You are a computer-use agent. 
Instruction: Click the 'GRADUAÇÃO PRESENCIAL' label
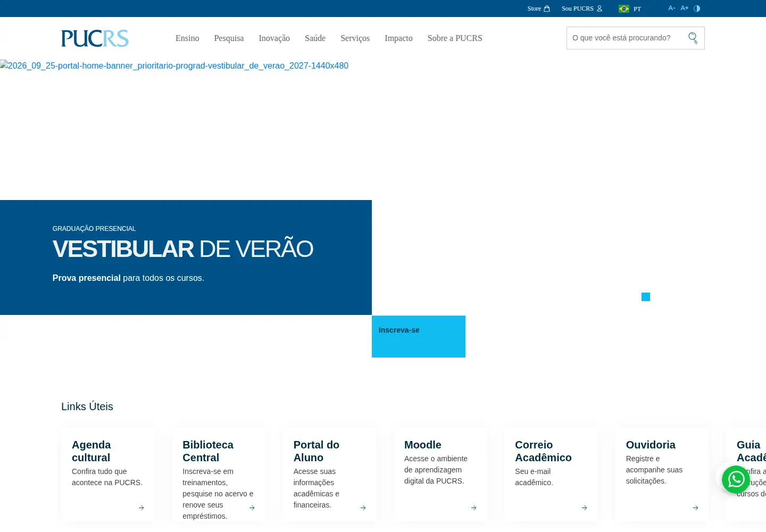pyautogui.click(x=94, y=229)
